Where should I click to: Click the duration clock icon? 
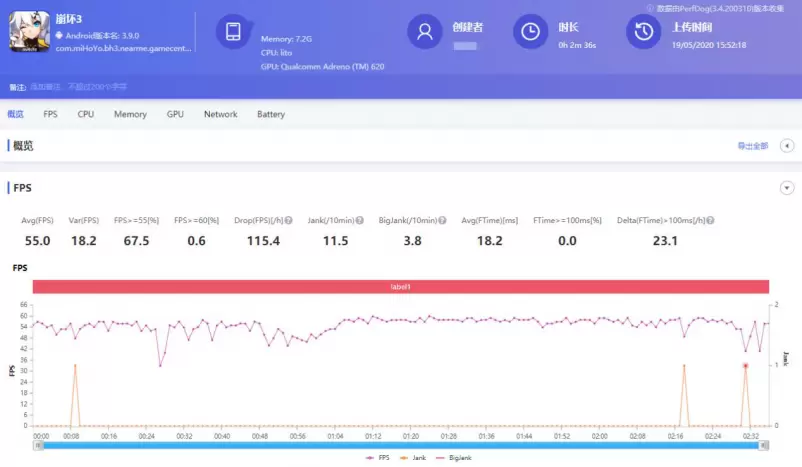(x=530, y=32)
